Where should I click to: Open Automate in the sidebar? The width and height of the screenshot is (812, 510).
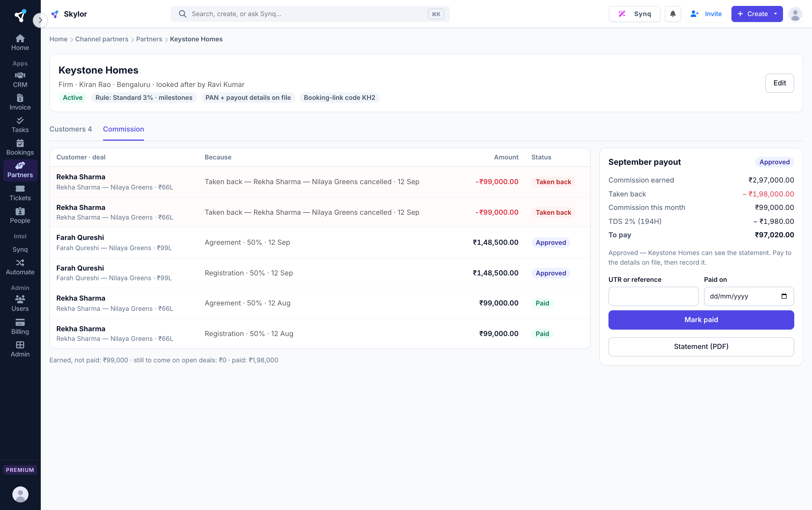pyautogui.click(x=20, y=267)
